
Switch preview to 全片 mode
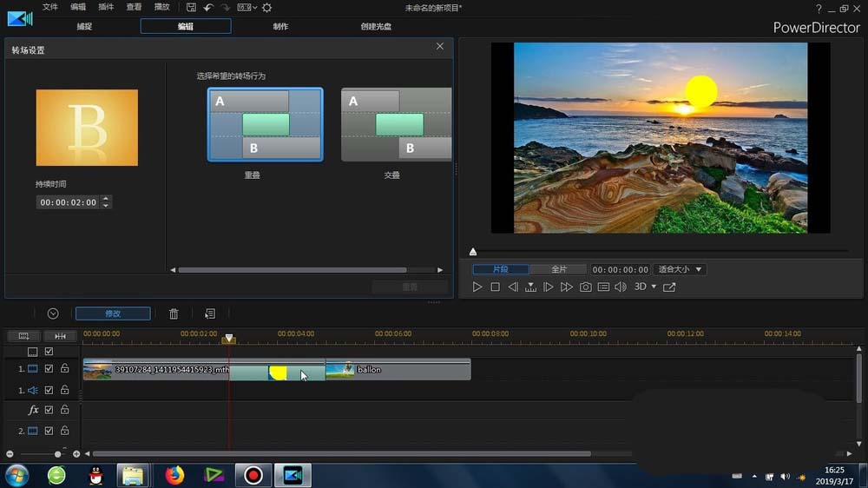[558, 269]
